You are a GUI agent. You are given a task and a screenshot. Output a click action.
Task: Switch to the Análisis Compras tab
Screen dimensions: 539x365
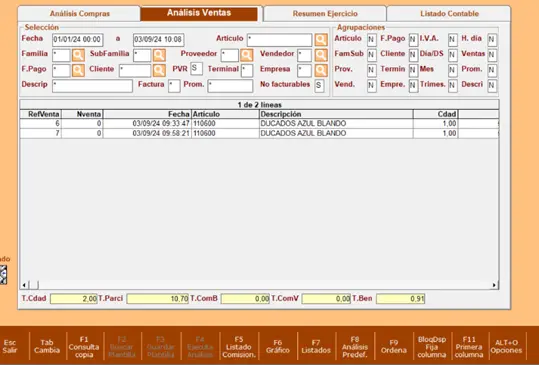click(79, 14)
